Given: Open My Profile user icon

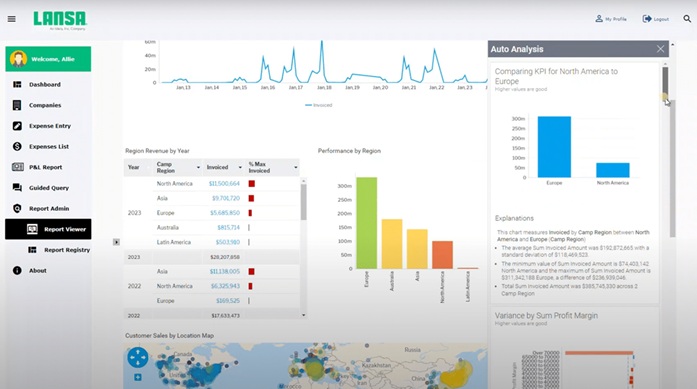Looking at the screenshot, I should [599, 19].
